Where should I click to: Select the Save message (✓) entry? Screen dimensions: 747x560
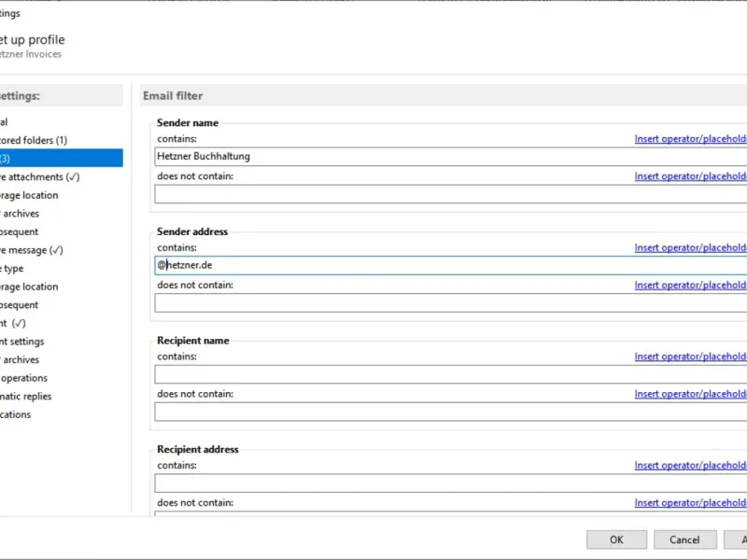tap(31, 250)
